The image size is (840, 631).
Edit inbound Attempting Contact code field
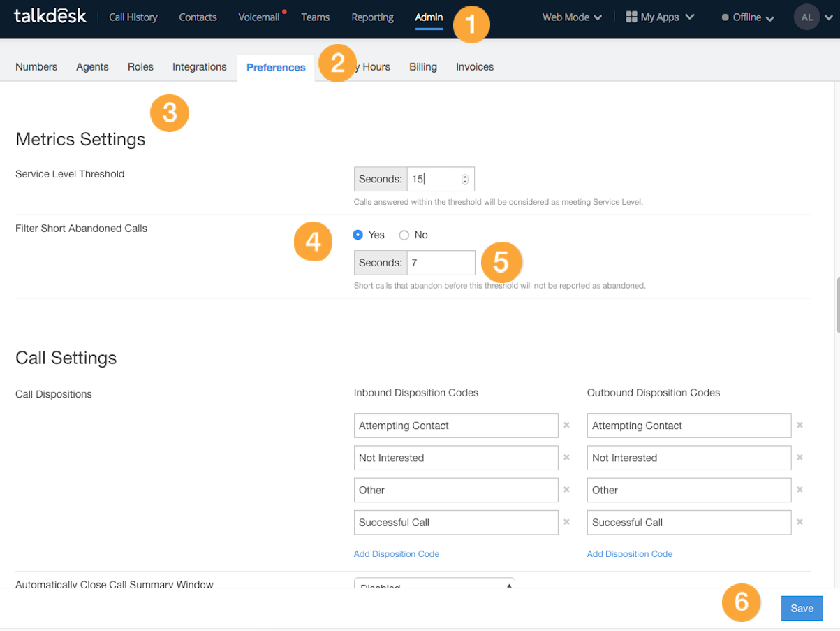(456, 426)
